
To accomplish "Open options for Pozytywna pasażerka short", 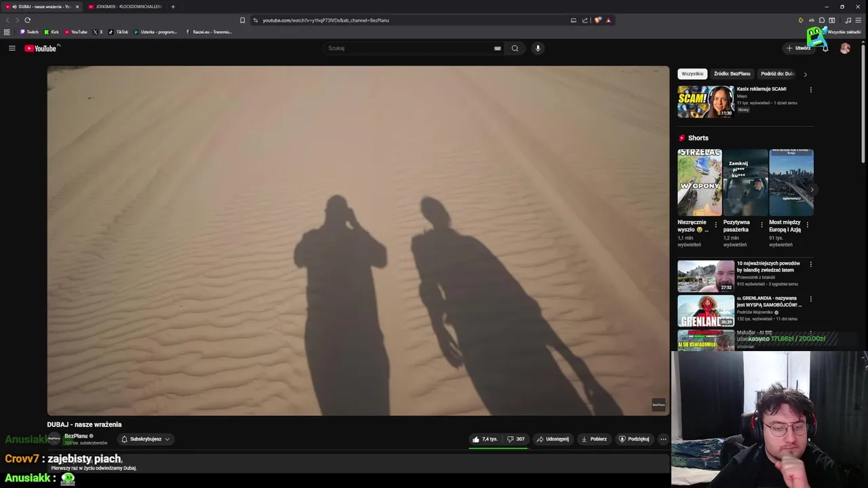I will (x=762, y=224).
